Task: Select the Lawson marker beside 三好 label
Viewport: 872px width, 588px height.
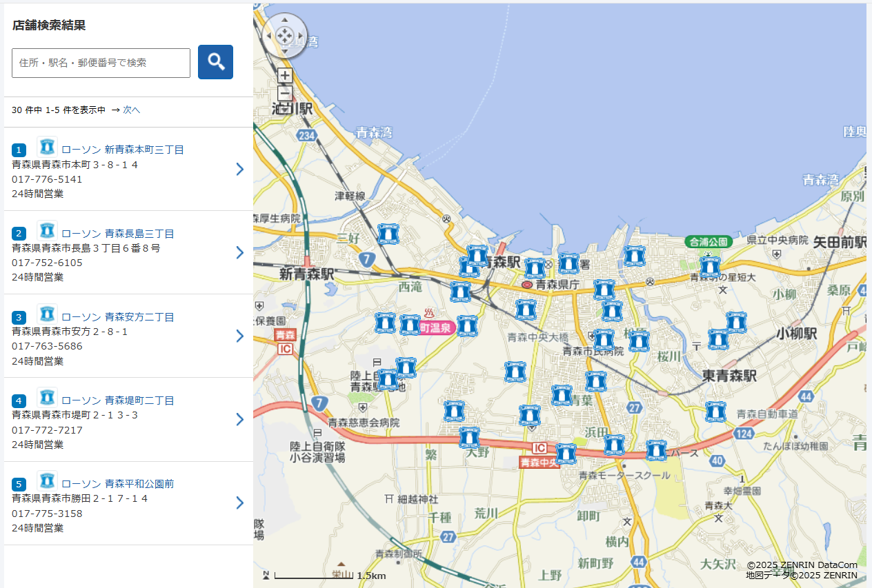Action: tap(388, 234)
